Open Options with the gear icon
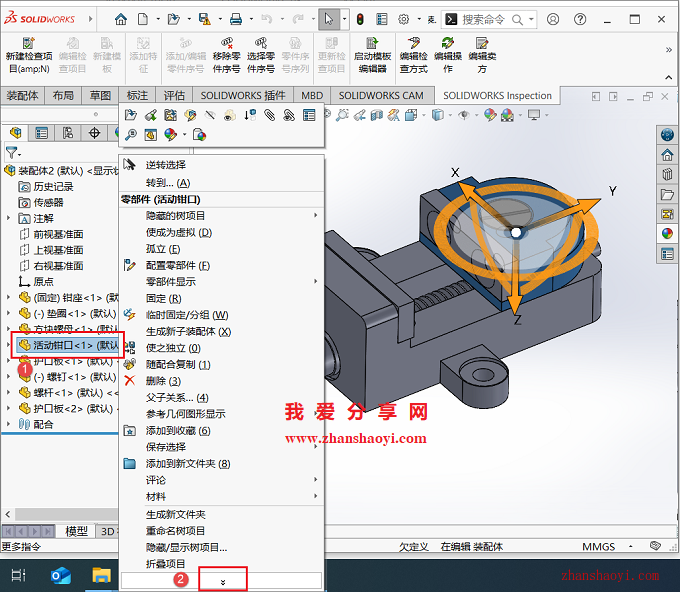Viewport: 680px width, 592px height. click(x=404, y=19)
